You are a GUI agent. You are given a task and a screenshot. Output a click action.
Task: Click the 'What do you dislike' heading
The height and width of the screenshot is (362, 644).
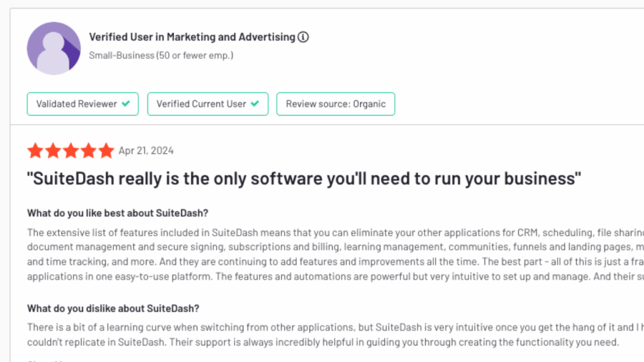[113, 309]
